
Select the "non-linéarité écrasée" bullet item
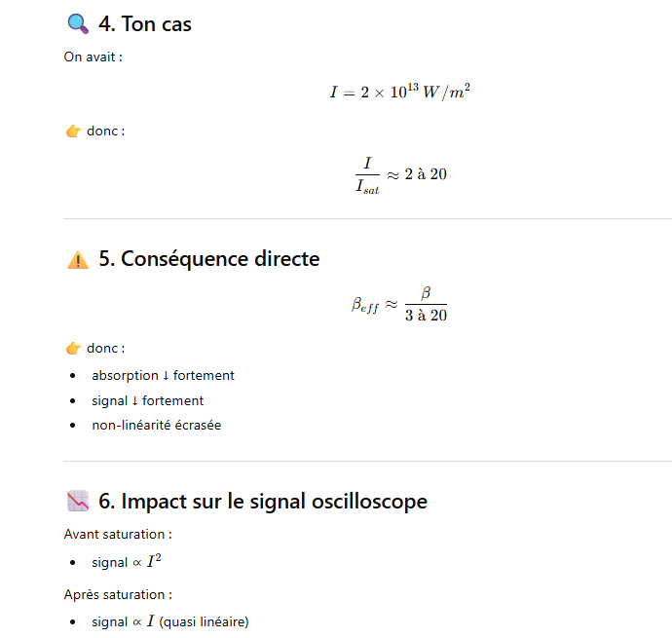point(156,425)
